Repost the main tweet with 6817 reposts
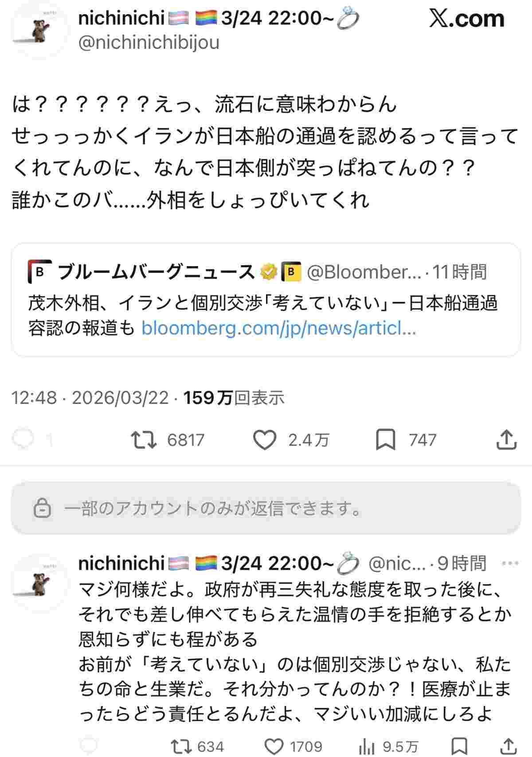The image size is (532, 757). (144, 439)
